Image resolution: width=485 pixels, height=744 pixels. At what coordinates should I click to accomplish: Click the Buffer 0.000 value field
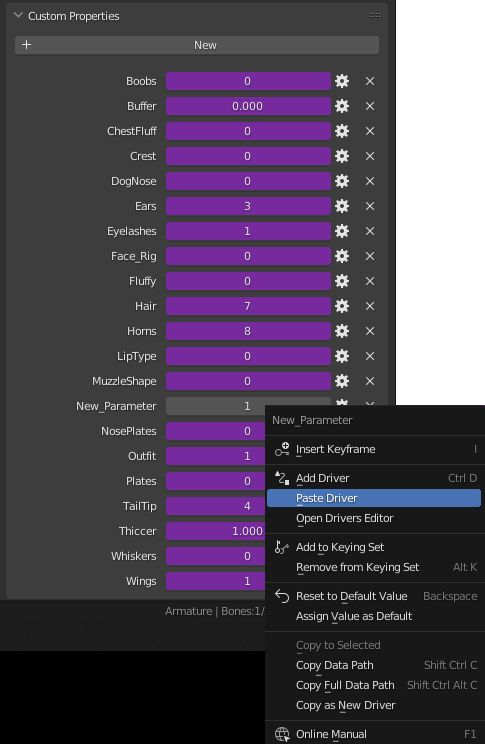pyautogui.click(x=248, y=106)
